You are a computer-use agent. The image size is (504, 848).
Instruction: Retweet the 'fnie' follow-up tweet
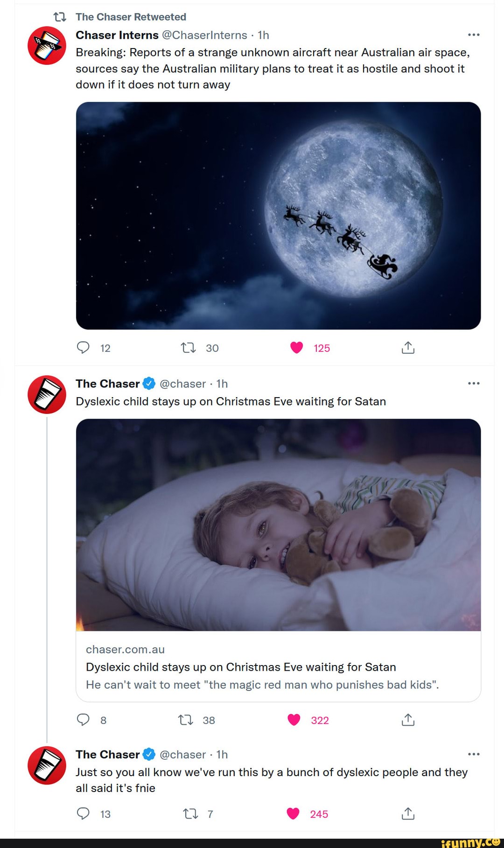pyautogui.click(x=190, y=813)
